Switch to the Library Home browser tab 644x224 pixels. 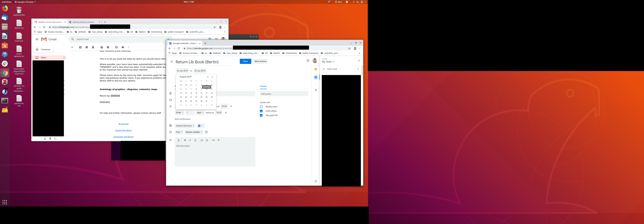(x=83, y=22)
